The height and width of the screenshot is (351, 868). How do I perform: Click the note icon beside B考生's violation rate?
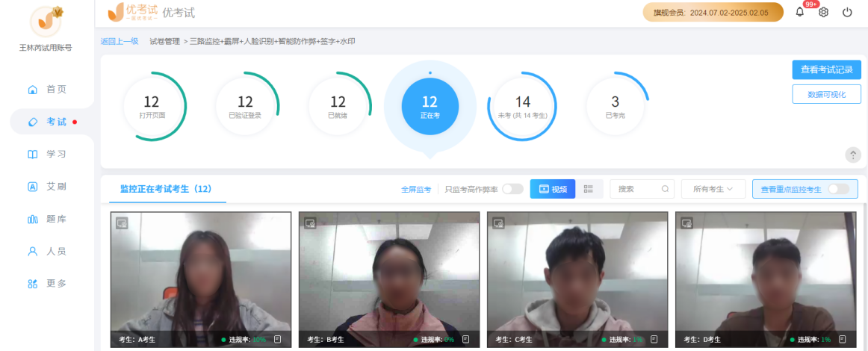point(465,339)
